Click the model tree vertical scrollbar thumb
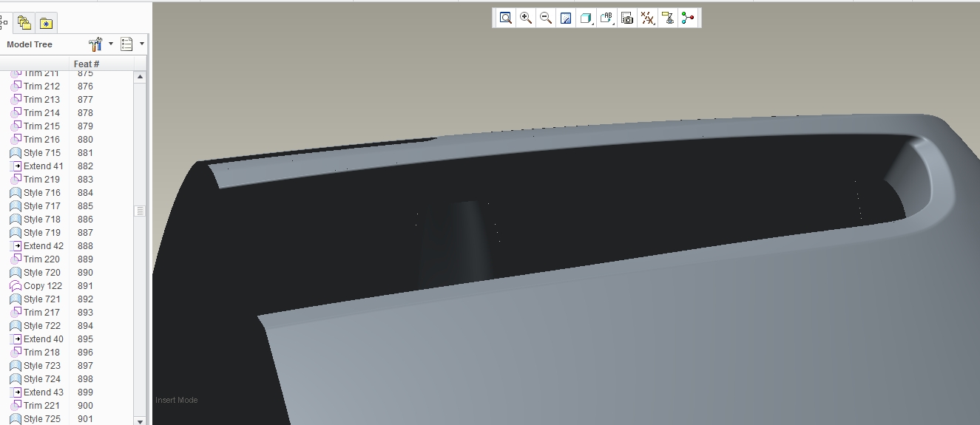 pyautogui.click(x=141, y=211)
